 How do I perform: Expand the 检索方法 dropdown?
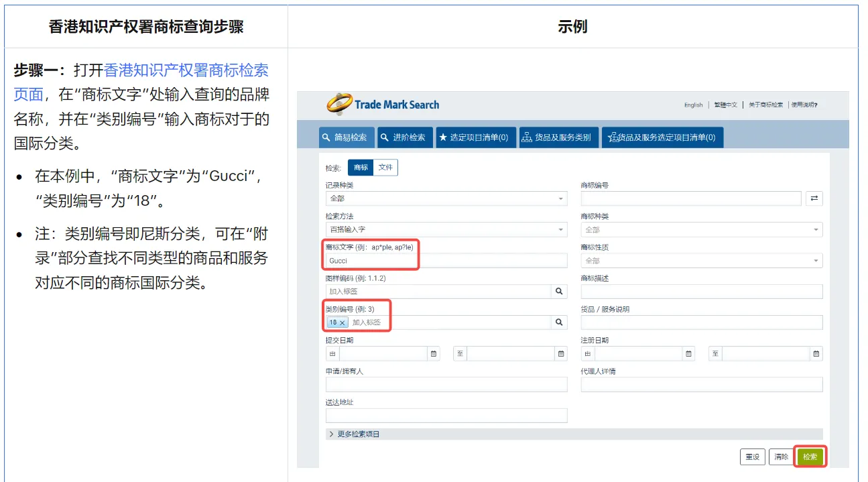[x=446, y=229]
